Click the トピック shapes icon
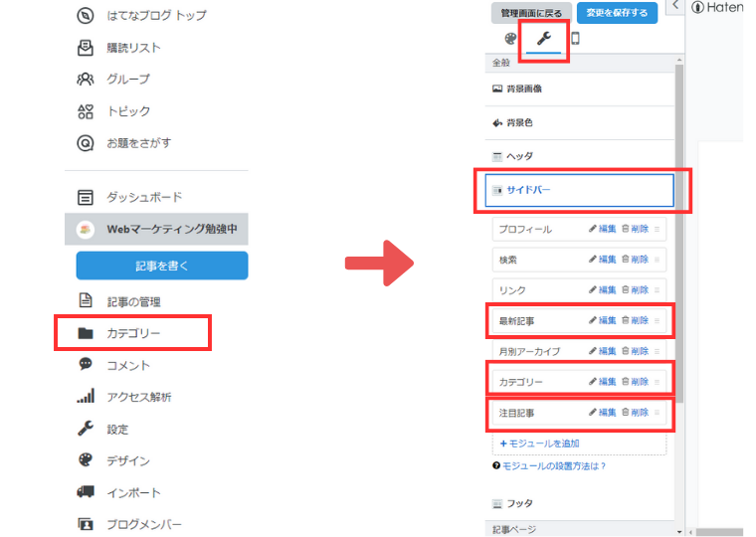This screenshot has height=537, width=756. (86, 111)
